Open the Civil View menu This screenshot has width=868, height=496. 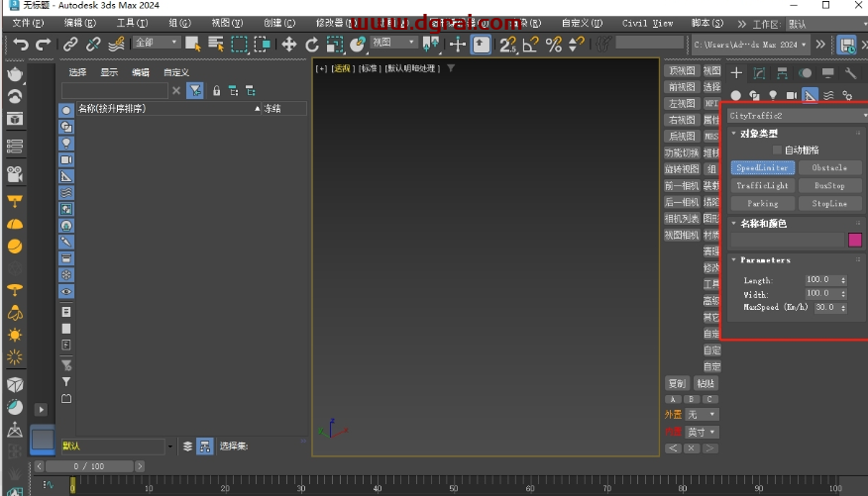click(647, 23)
